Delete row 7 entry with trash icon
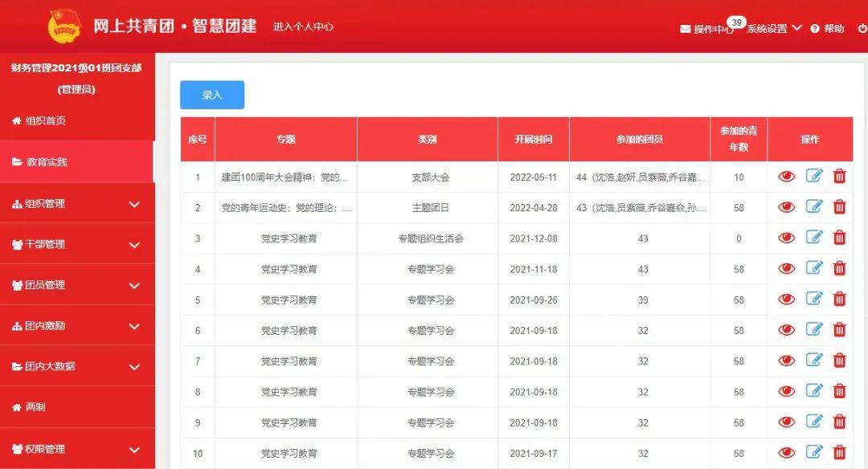This screenshot has width=868, height=469. click(x=839, y=361)
